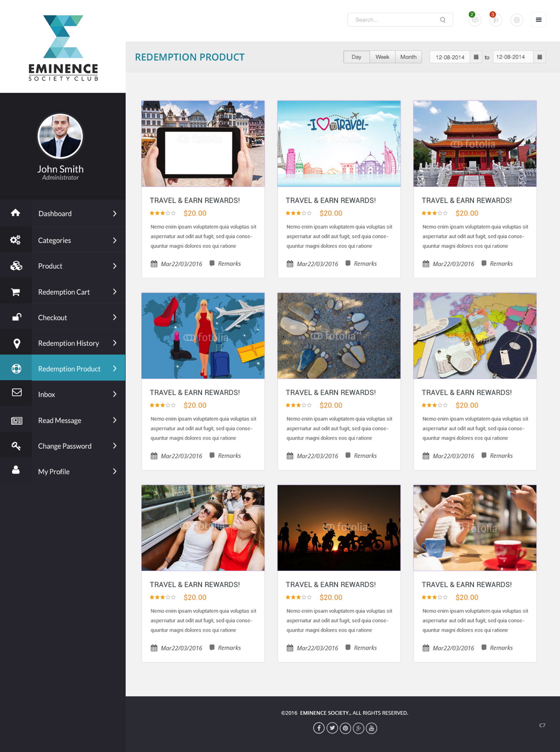Expand the Dashboard menu chevron
The width and height of the screenshot is (560, 752).
click(115, 213)
